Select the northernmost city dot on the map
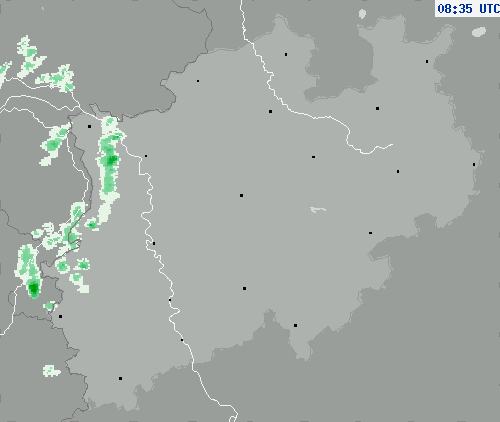This screenshot has width=500, height=422. (x=286, y=54)
